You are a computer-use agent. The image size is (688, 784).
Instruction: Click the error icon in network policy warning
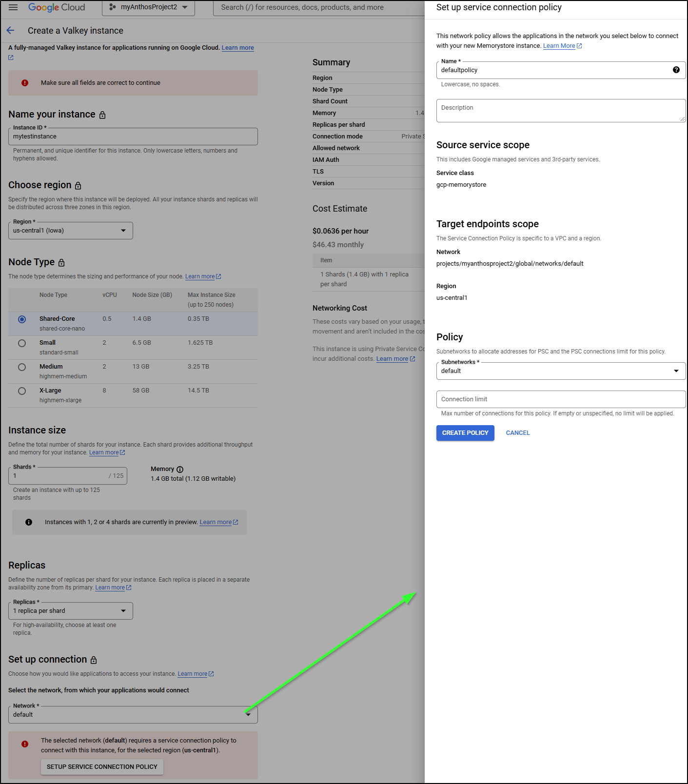click(x=25, y=744)
